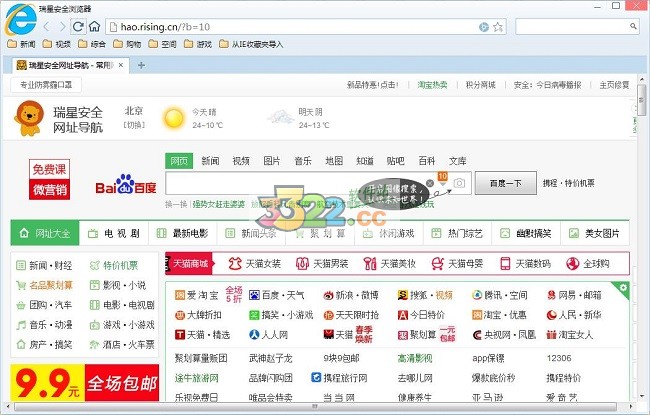
Task: Open 天猫女装 category
Action: (x=255, y=264)
